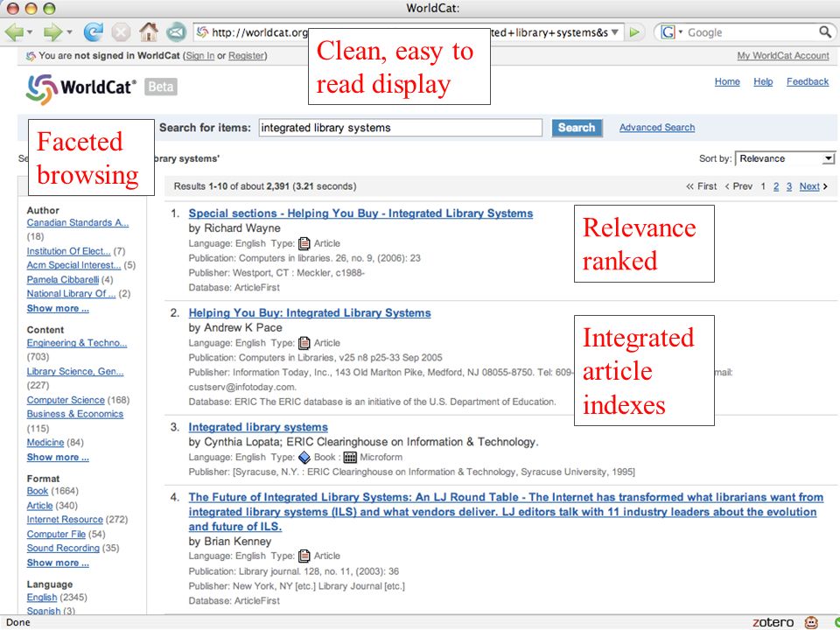This screenshot has width=840, height=630.
Task: Open the Back button history dropdown arrow
Action: point(30,32)
